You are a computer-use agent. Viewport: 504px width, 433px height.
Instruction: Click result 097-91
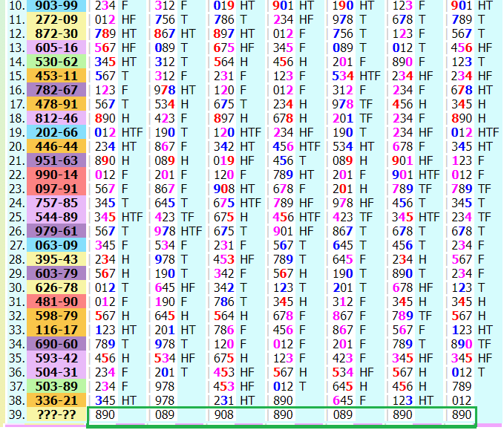pyautogui.click(x=56, y=189)
